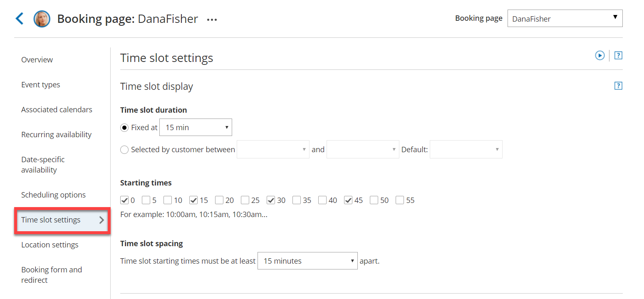Image resolution: width=644 pixels, height=299 pixels.
Task: Play the Time slot settings video tutorial
Action: coord(599,55)
